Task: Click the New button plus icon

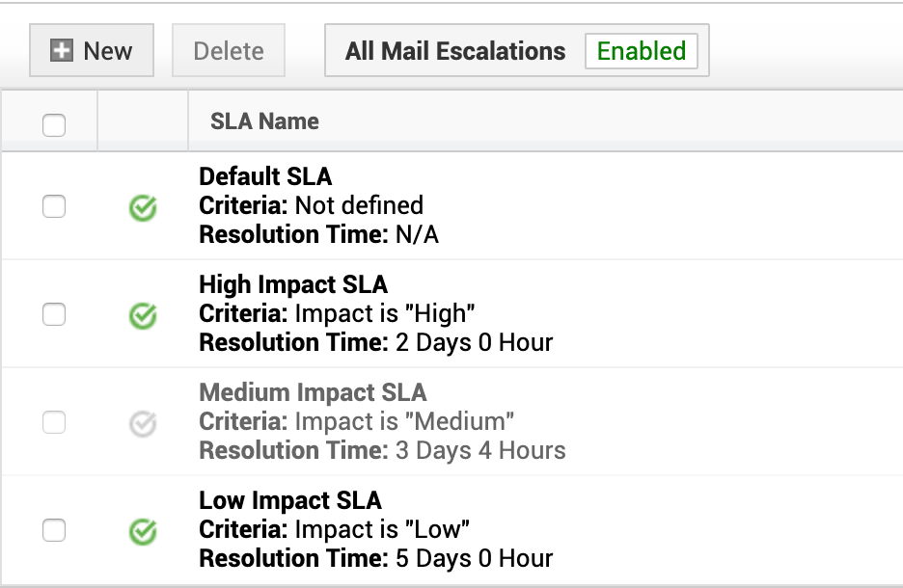Action: click(x=62, y=51)
